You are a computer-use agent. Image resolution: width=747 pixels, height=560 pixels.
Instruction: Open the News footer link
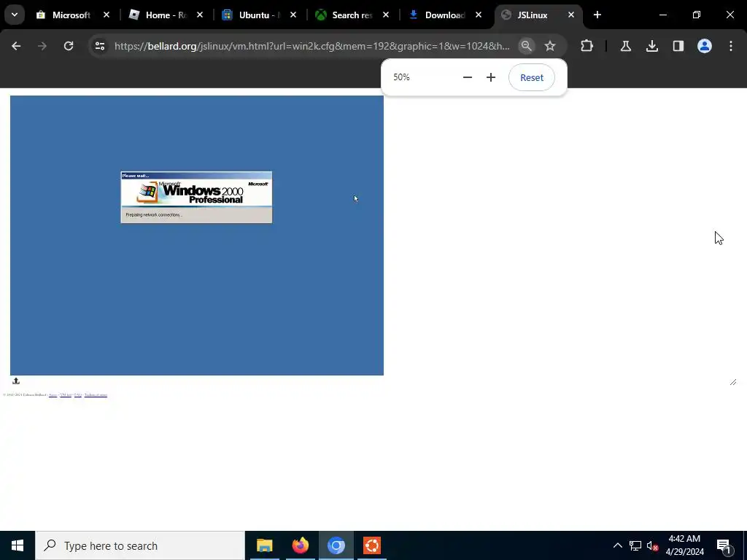[53, 394]
